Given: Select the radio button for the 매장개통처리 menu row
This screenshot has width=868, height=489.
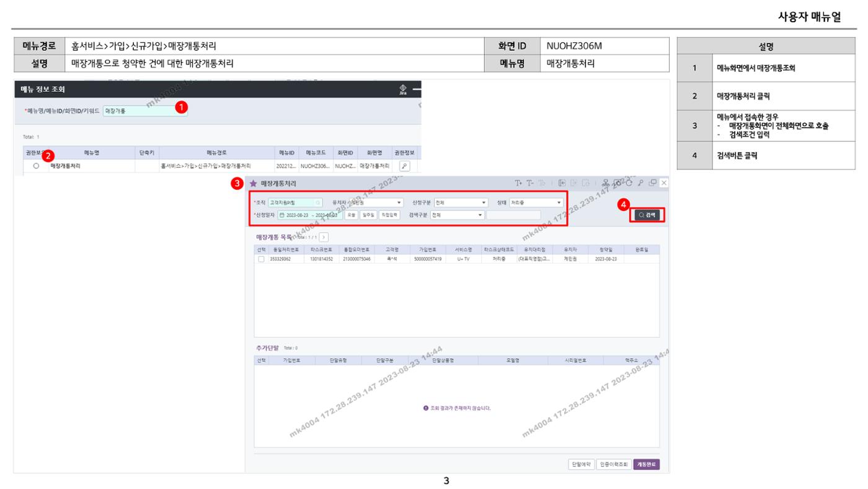Looking at the screenshot, I should coord(36,166).
